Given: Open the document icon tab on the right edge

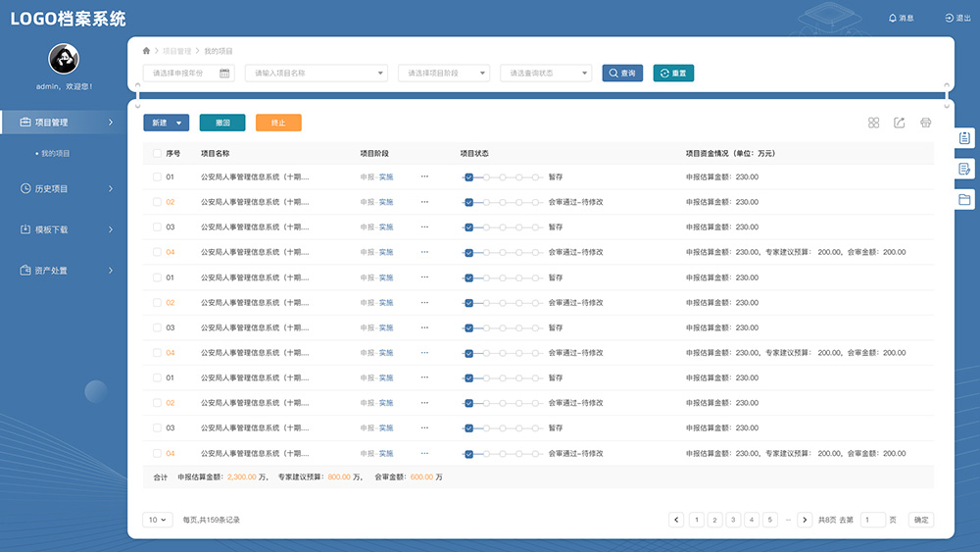Looking at the screenshot, I should point(964,138).
